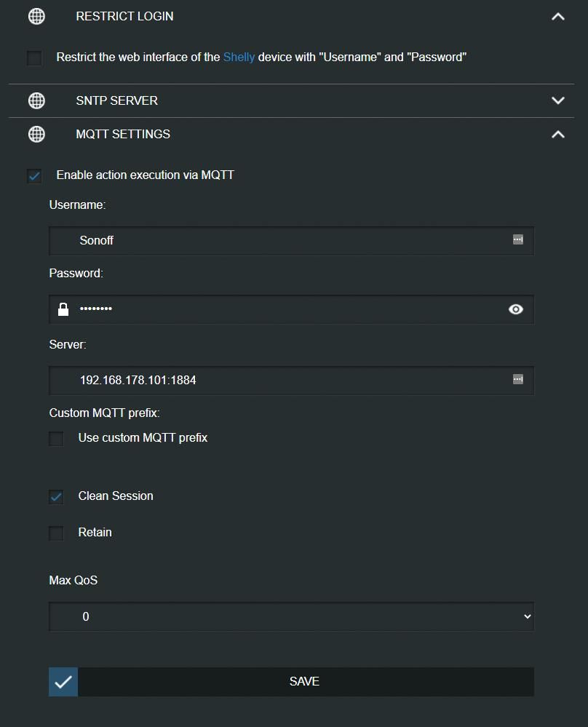Disable Enable action execution via MQTT
The height and width of the screenshot is (727, 588).
pyautogui.click(x=34, y=176)
